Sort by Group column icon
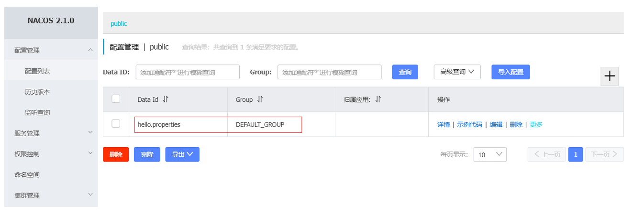 pyautogui.click(x=260, y=99)
